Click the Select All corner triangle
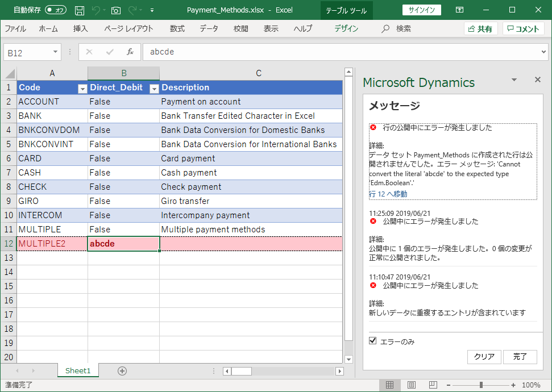This screenshot has width=552, height=392. coord(10,73)
